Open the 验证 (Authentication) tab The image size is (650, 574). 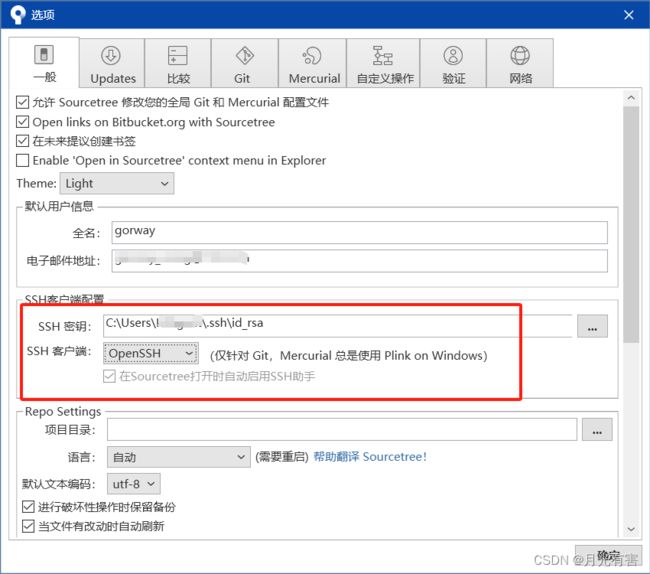[x=453, y=63]
